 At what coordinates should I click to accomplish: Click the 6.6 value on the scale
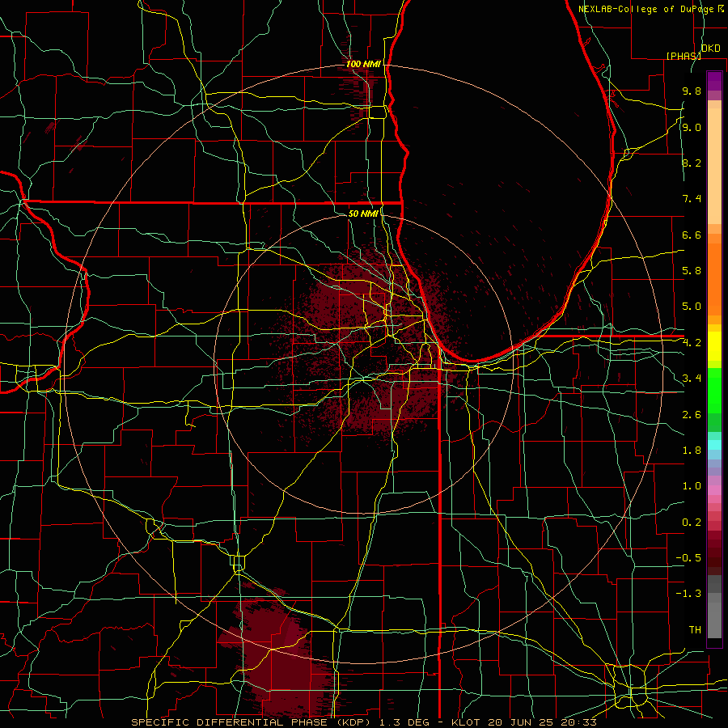(692, 235)
